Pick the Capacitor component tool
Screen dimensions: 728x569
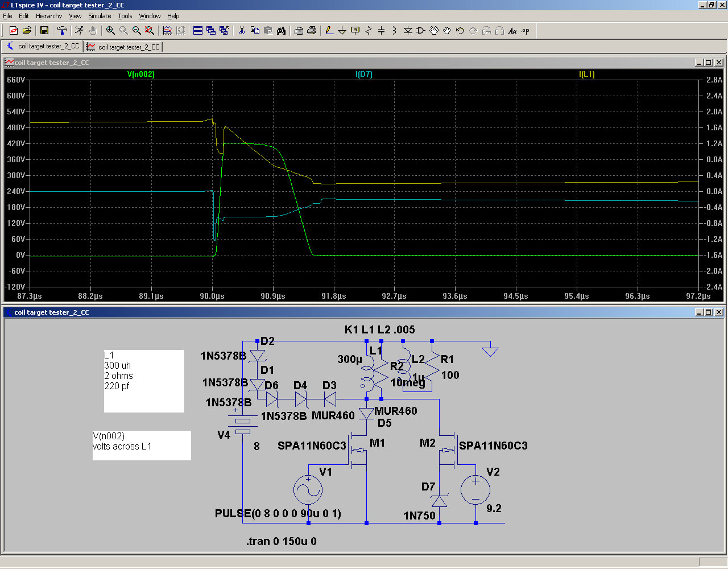pos(381,31)
